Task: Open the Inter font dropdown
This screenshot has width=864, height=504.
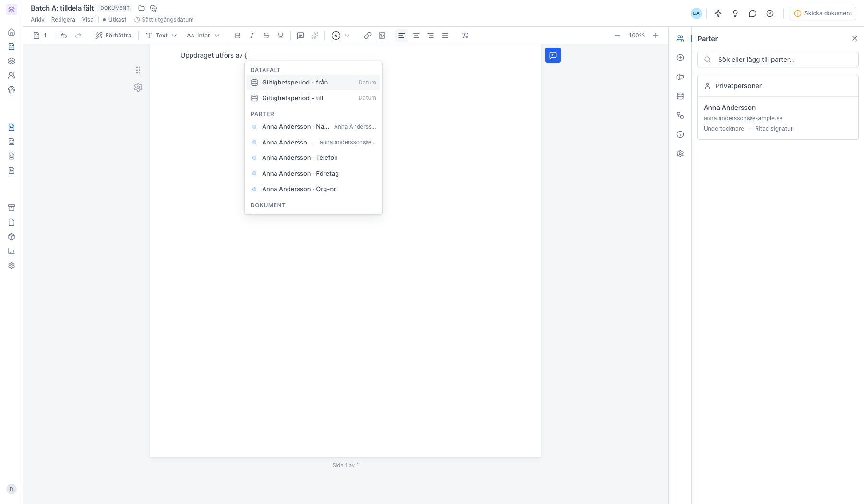Action: click(x=203, y=36)
